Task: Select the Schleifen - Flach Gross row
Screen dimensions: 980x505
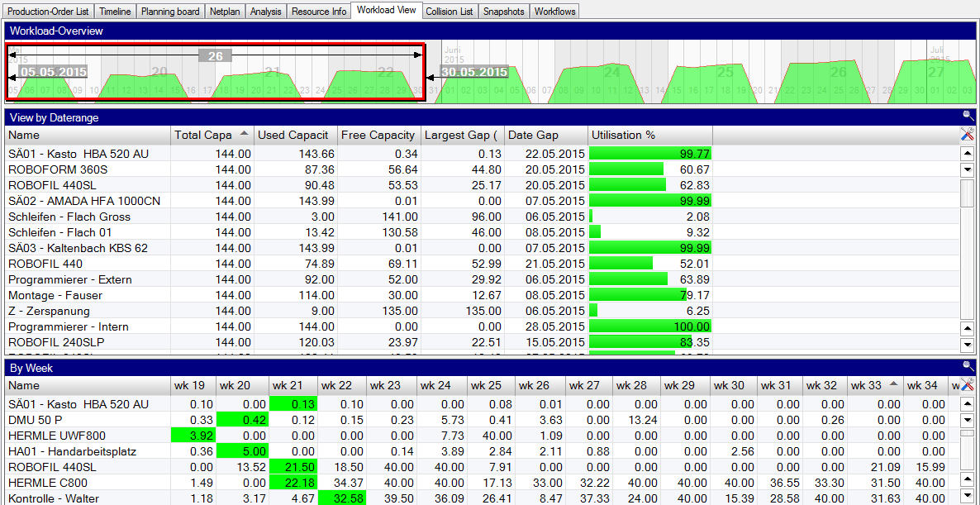Action: coord(483,217)
